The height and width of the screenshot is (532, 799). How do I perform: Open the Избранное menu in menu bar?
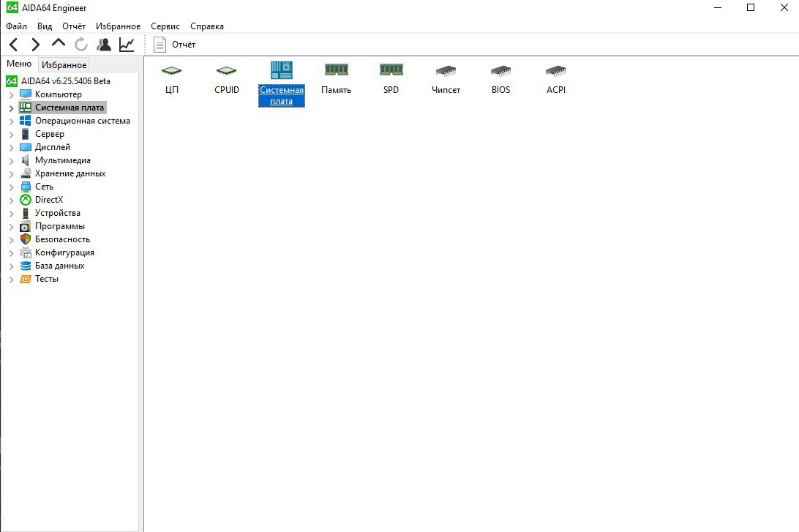click(119, 26)
